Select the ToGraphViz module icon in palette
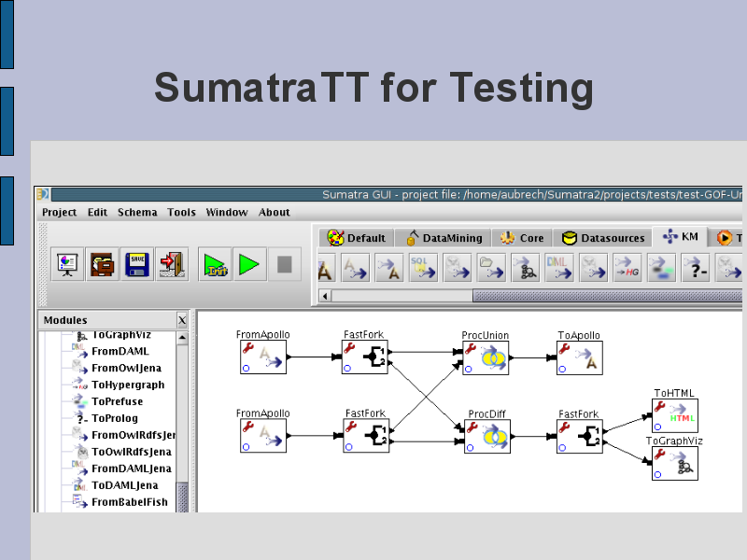 [x=526, y=268]
